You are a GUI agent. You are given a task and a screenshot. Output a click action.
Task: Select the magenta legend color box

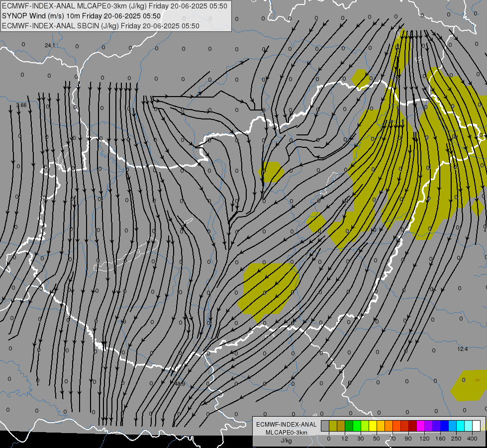(x=420, y=426)
